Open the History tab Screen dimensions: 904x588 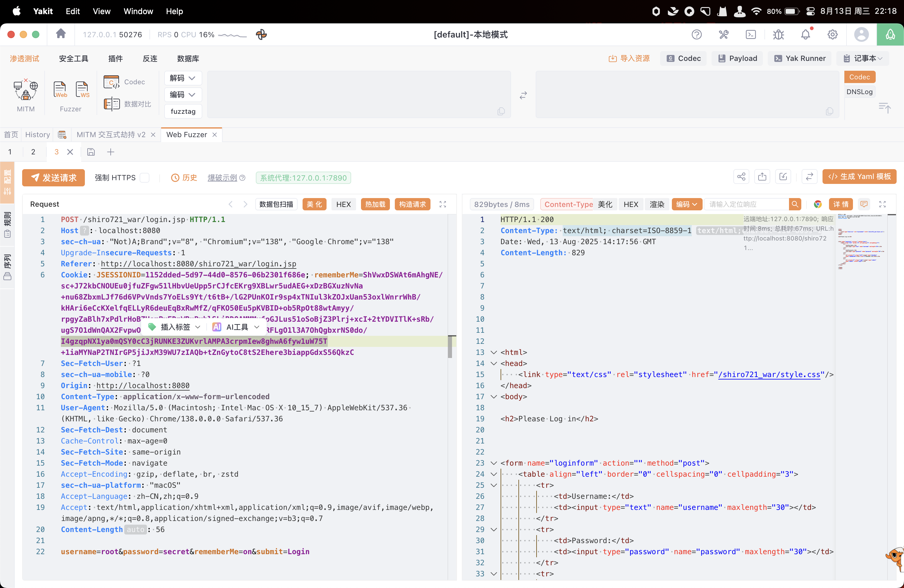38,134
